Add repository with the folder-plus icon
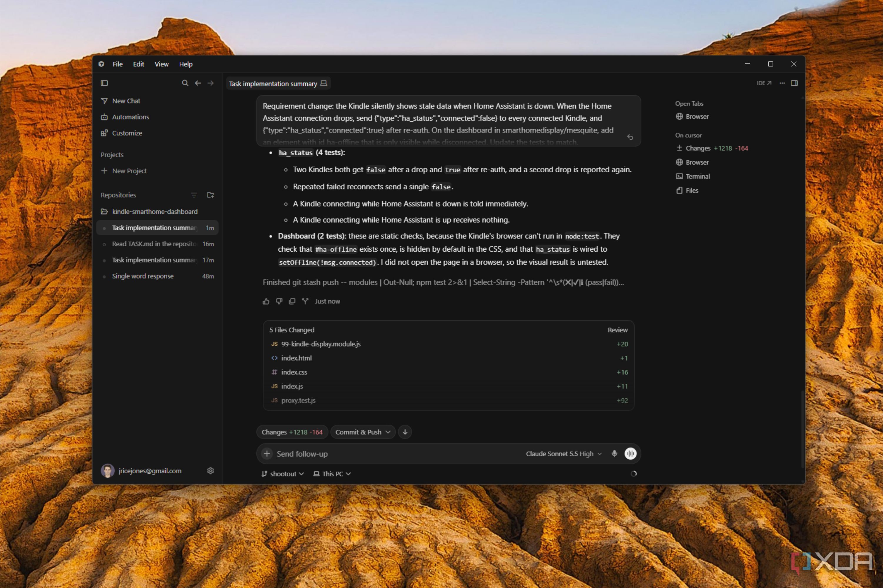 pos(210,195)
